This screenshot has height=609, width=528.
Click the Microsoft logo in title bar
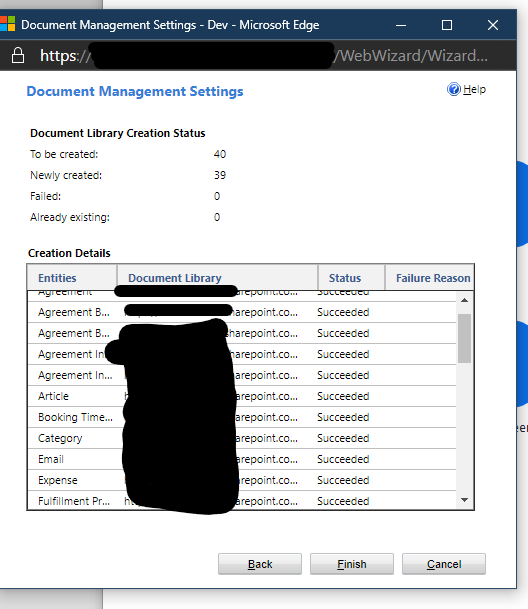tap(7, 24)
